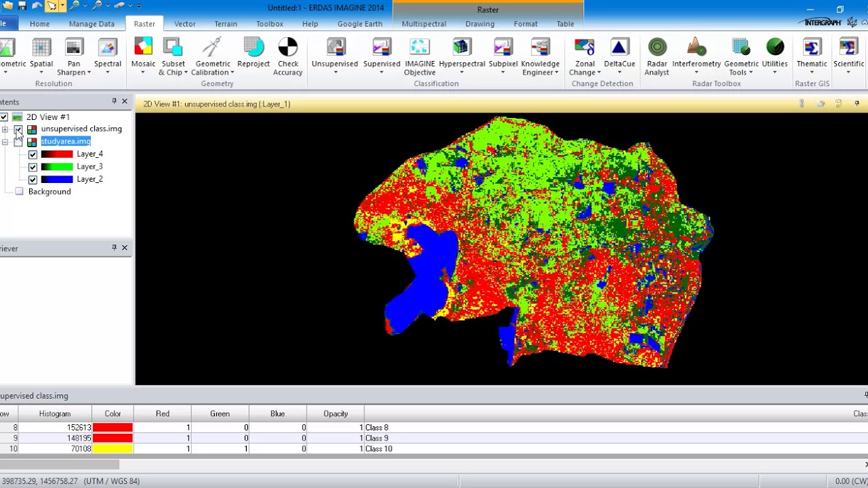The image size is (868, 488).
Task: Toggle the Layer_4 checkbox
Action: coord(33,155)
